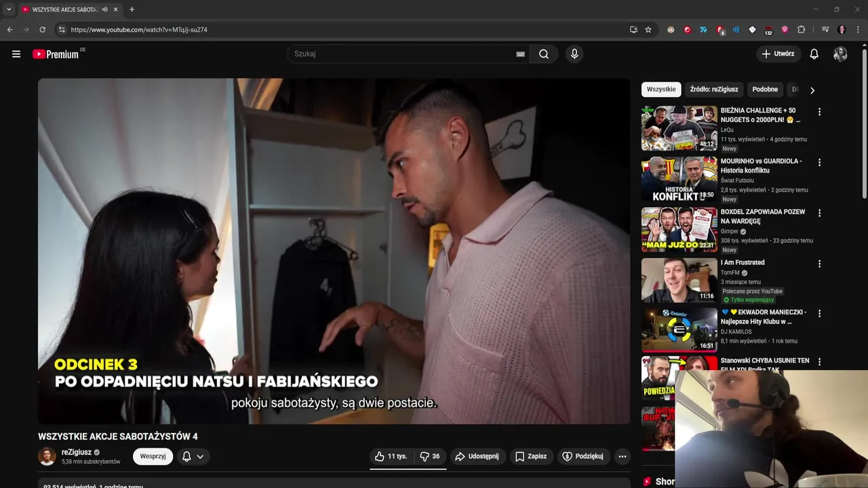Show next filter chips with arrow

812,90
